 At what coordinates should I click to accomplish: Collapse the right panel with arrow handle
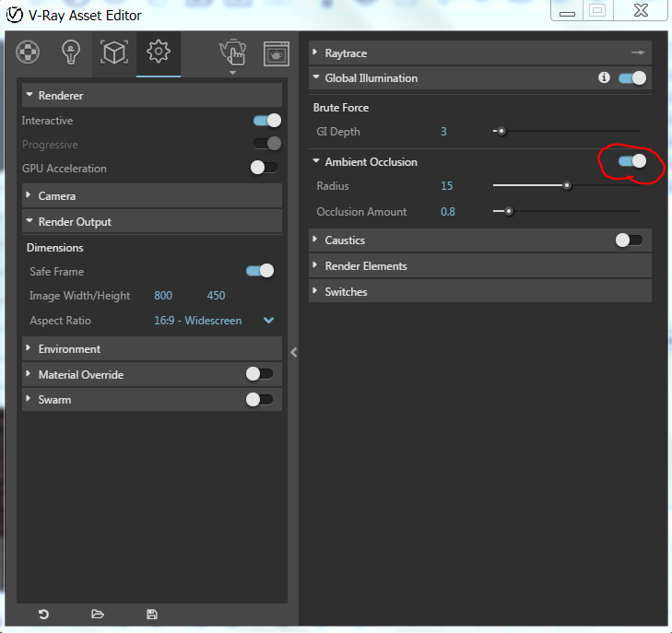[293, 353]
